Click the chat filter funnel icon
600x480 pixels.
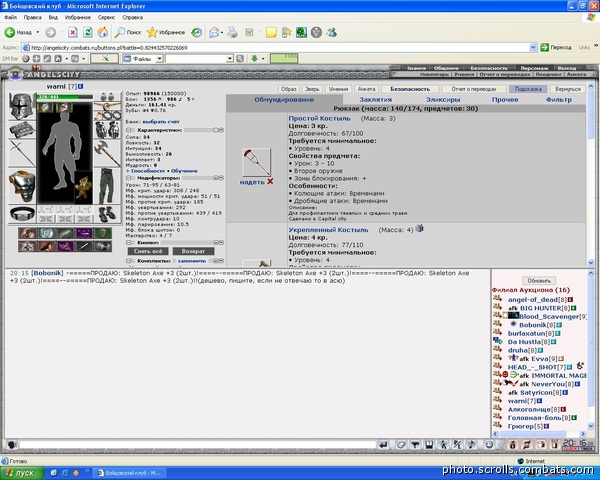tap(415, 444)
